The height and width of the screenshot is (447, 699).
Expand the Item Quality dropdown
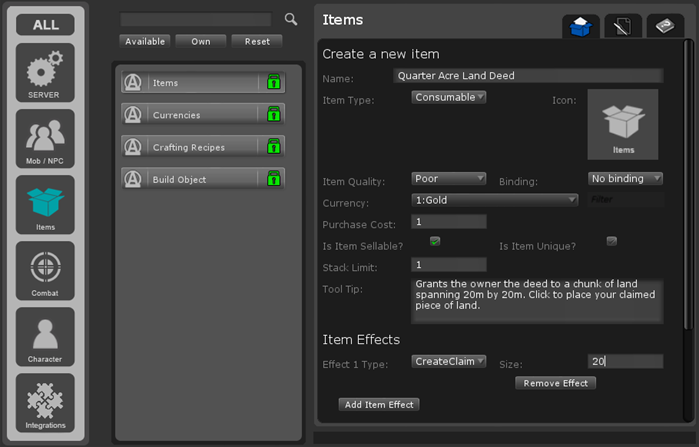coord(448,179)
